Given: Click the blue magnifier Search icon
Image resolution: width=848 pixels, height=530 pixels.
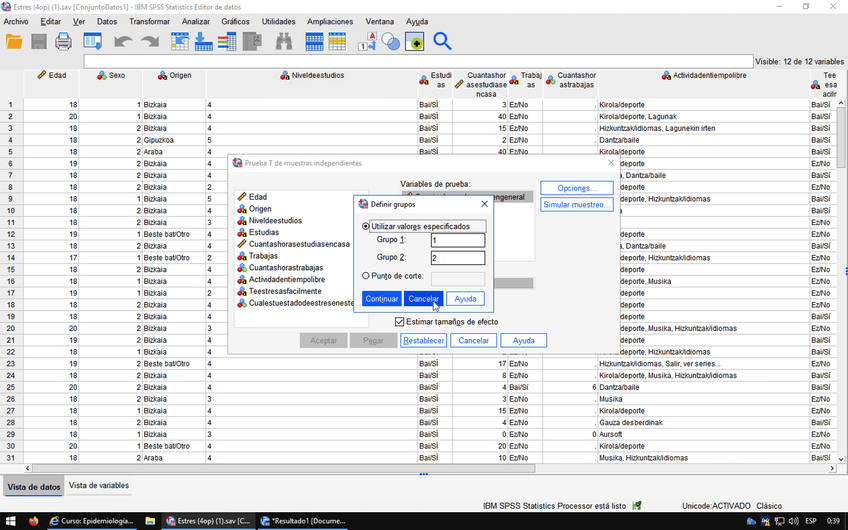Looking at the screenshot, I should point(442,42).
